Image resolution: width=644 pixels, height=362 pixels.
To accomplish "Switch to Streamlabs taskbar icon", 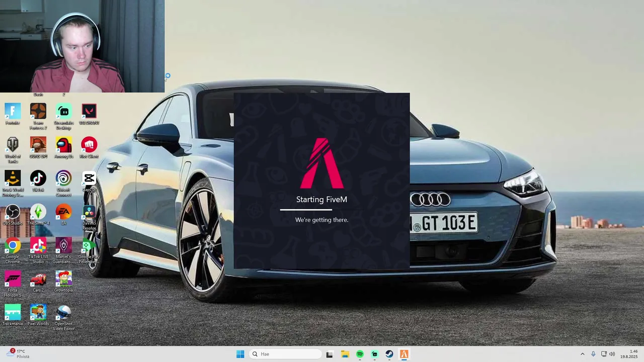I will point(374,354).
